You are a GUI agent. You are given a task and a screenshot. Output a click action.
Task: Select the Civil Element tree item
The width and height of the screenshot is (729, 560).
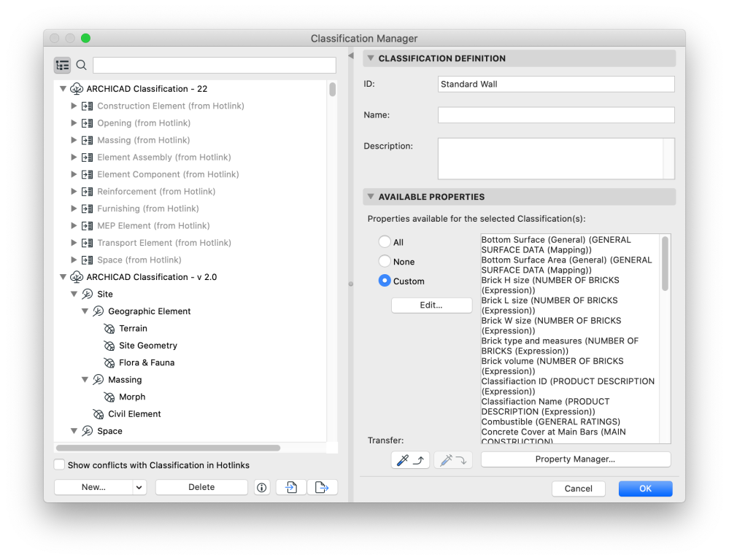point(134,414)
